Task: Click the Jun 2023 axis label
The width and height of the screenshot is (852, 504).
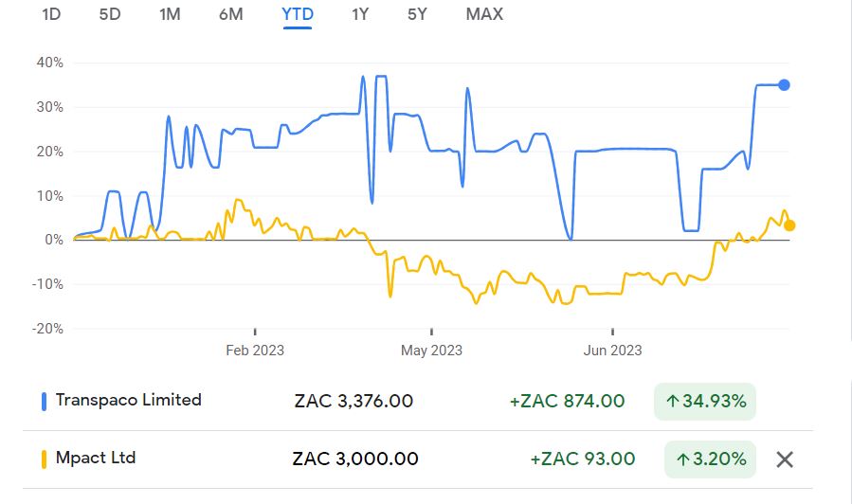Action: 612,351
